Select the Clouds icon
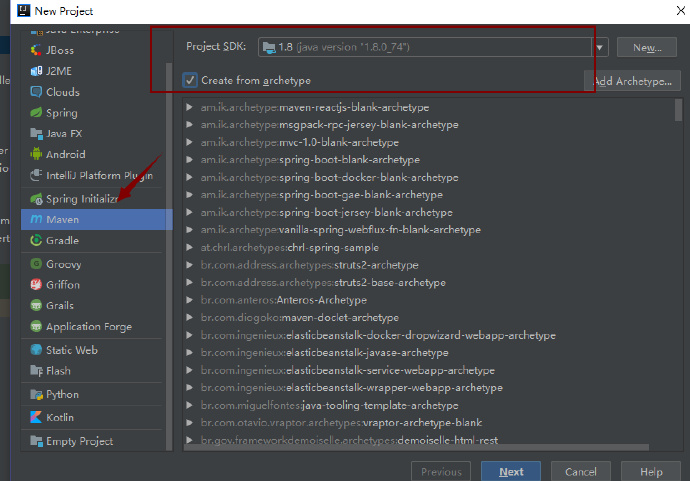 click(36, 92)
